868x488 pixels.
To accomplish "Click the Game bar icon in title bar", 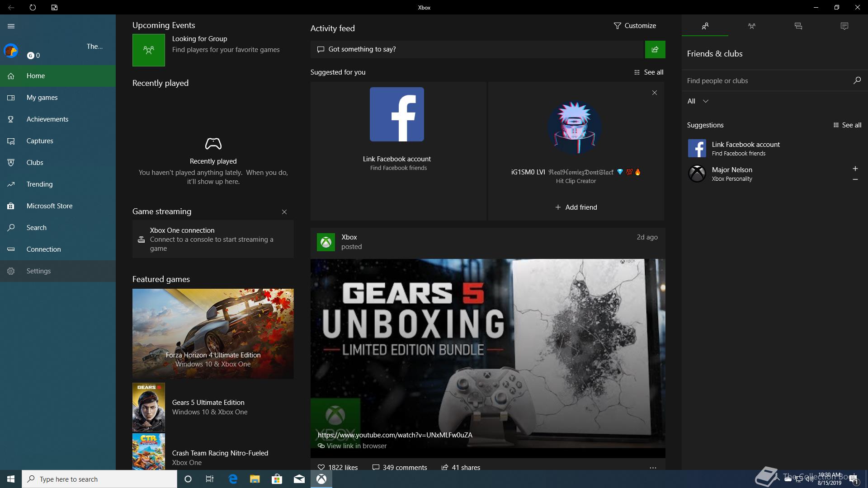I will [54, 7].
